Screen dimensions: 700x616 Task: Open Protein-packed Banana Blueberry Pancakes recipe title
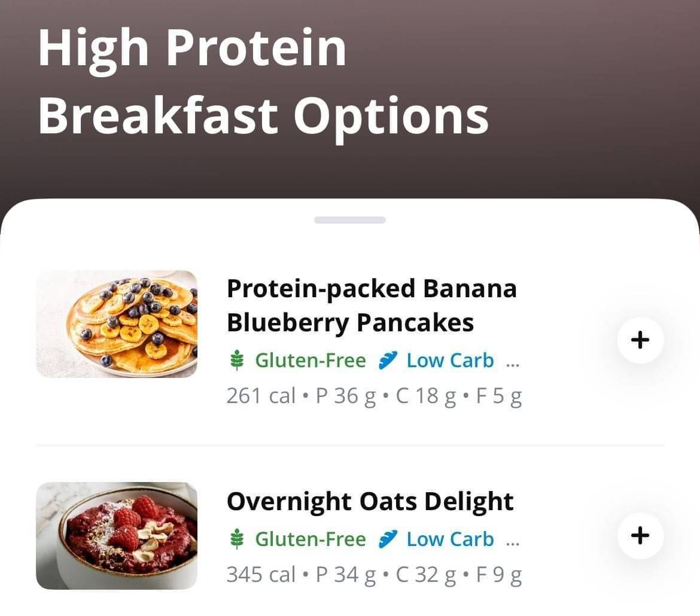371,306
